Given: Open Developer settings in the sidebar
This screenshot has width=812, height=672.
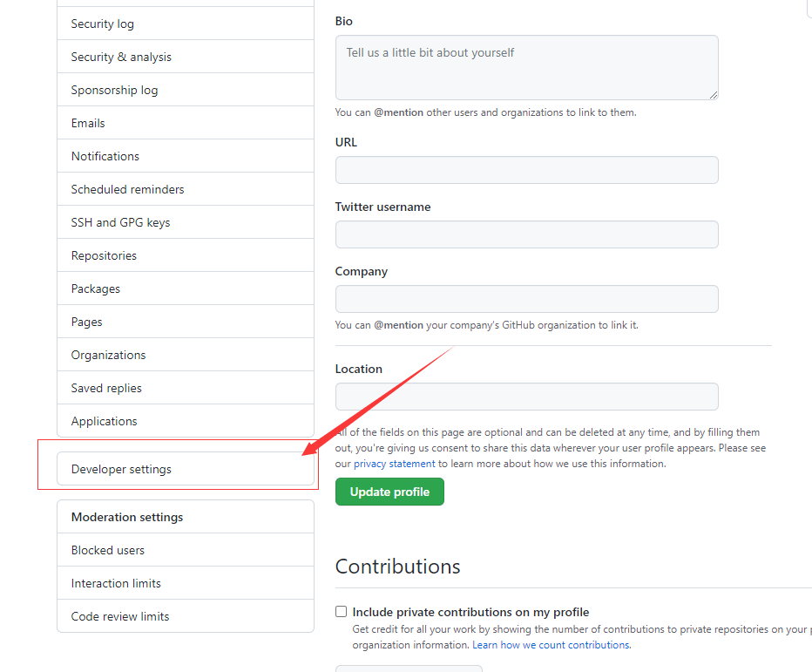Looking at the screenshot, I should [121, 469].
